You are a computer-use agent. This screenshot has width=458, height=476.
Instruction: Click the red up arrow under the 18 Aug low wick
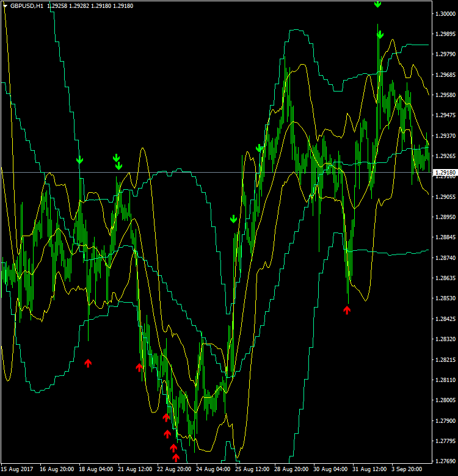pos(88,363)
